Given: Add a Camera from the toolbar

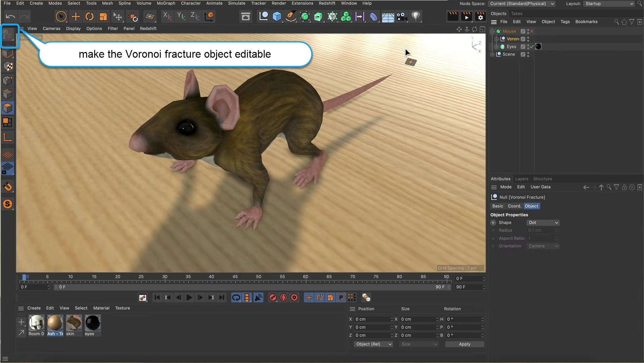Looking at the screenshot, I should point(402,16).
